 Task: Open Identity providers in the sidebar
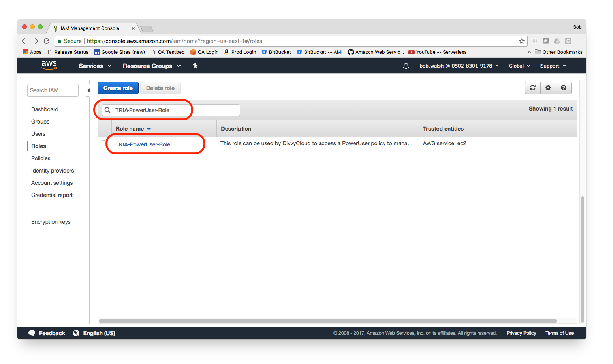pos(53,171)
